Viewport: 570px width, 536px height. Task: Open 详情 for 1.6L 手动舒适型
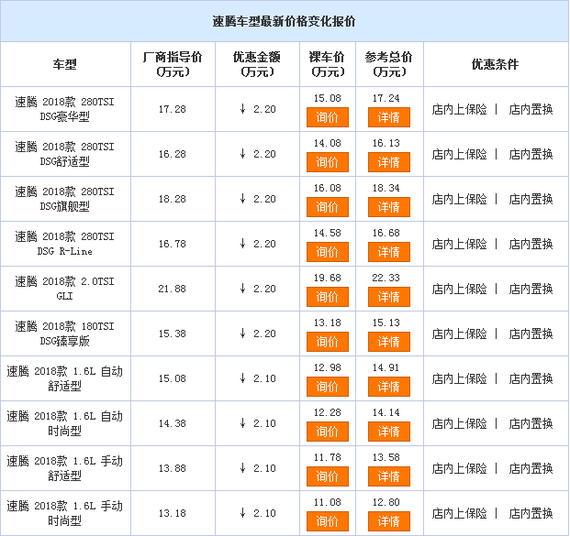pos(389,476)
